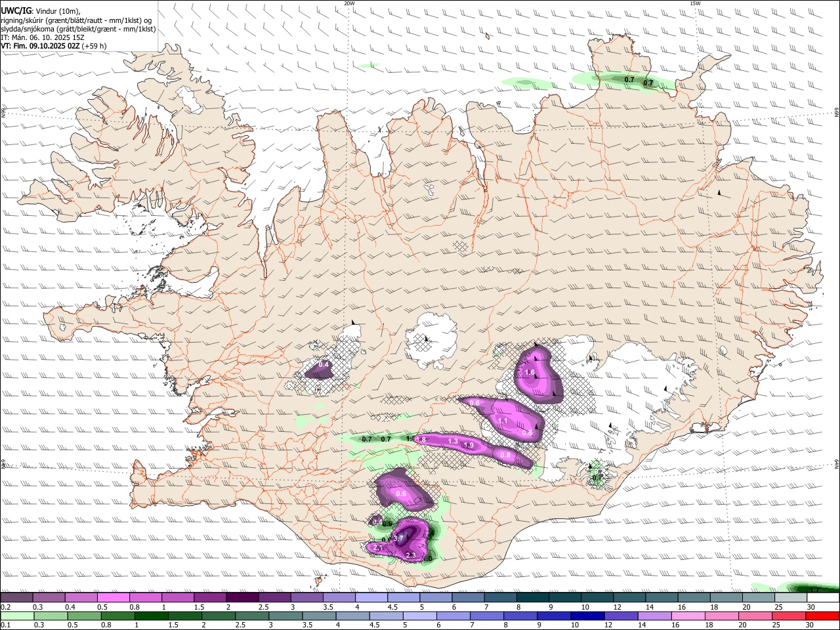Pick the white 30 swatch in snow scale
The height and width of the screenshot is (630, 840).
tap(823, 598)
